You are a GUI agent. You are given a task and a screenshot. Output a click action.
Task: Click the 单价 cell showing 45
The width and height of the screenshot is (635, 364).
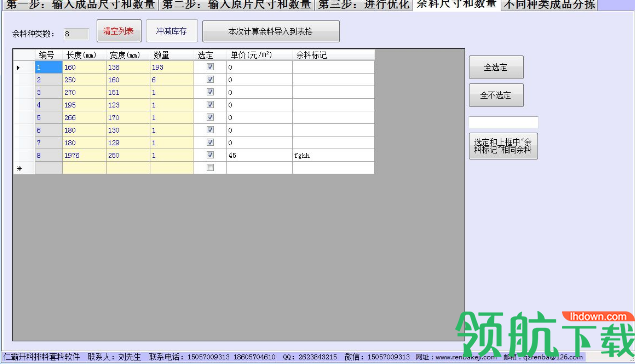[x=259, y=155]
